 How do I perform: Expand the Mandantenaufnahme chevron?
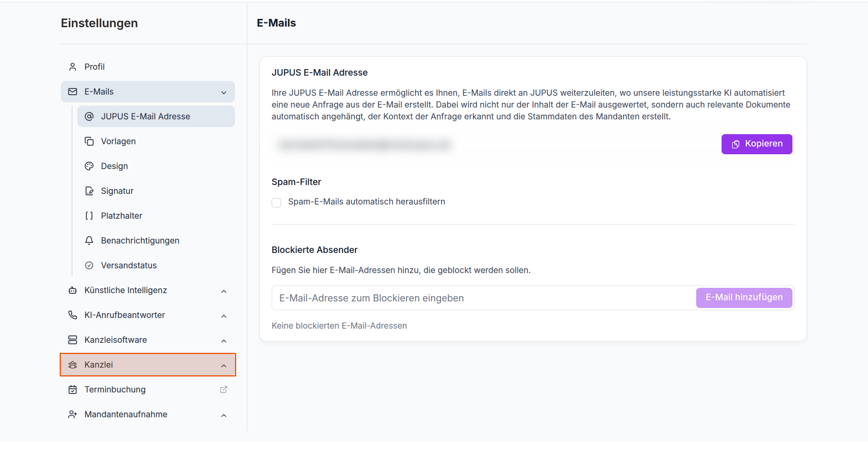[x=224, y=415]
